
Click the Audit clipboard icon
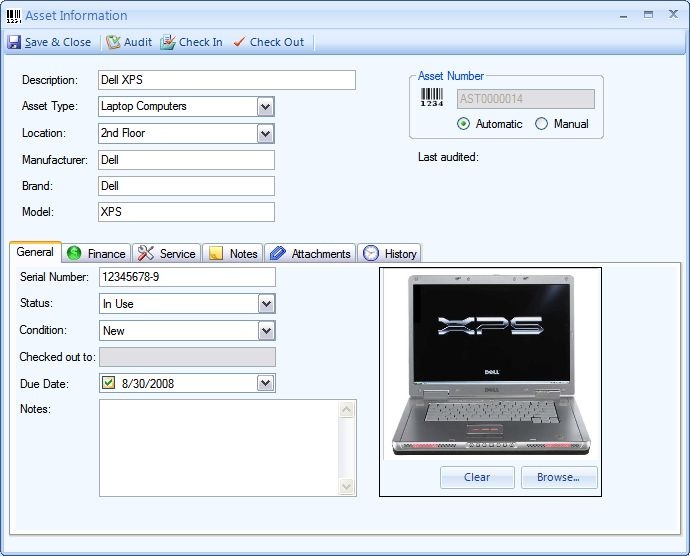(113, 42)
